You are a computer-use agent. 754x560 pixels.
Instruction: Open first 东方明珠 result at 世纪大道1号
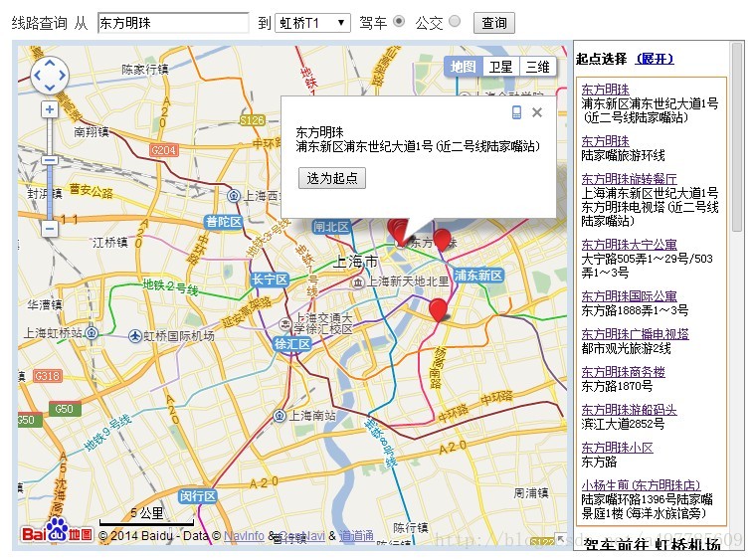605,90
